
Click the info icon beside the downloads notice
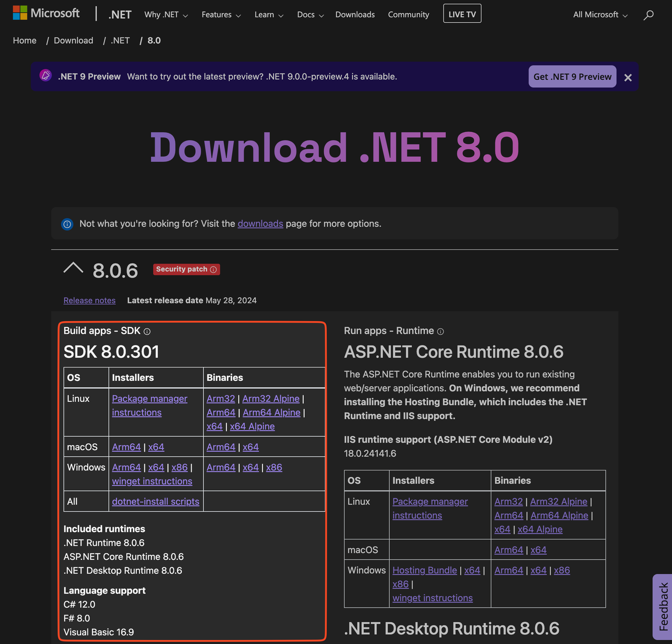[x=67, y=224]
